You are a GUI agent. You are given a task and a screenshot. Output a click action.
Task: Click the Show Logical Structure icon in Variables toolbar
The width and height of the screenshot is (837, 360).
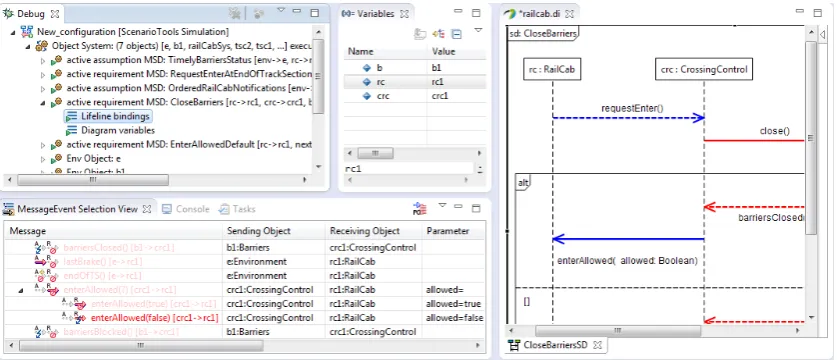tap(439, 34)
